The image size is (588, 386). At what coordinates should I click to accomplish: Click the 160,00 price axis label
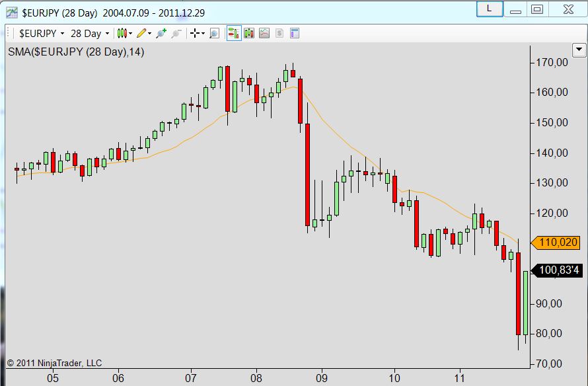552,93
